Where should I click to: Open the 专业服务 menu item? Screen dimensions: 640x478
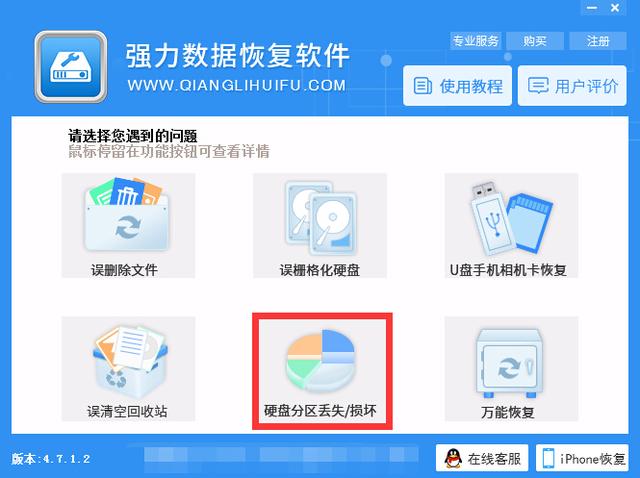476,41
